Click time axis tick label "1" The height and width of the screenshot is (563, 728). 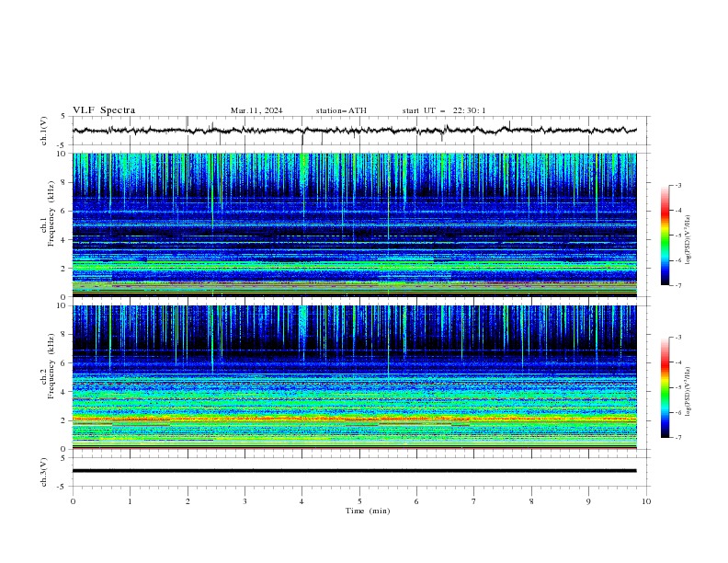(x=130, y=501)
